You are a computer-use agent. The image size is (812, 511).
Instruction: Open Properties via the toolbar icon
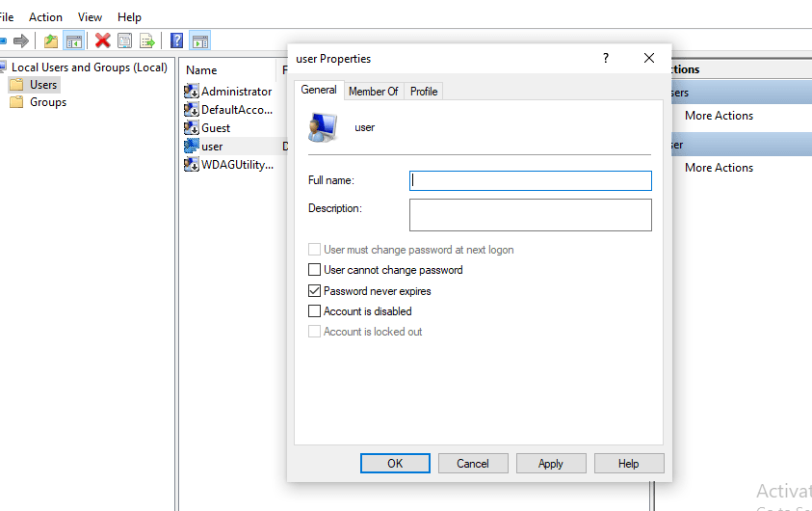click(125, 40)
